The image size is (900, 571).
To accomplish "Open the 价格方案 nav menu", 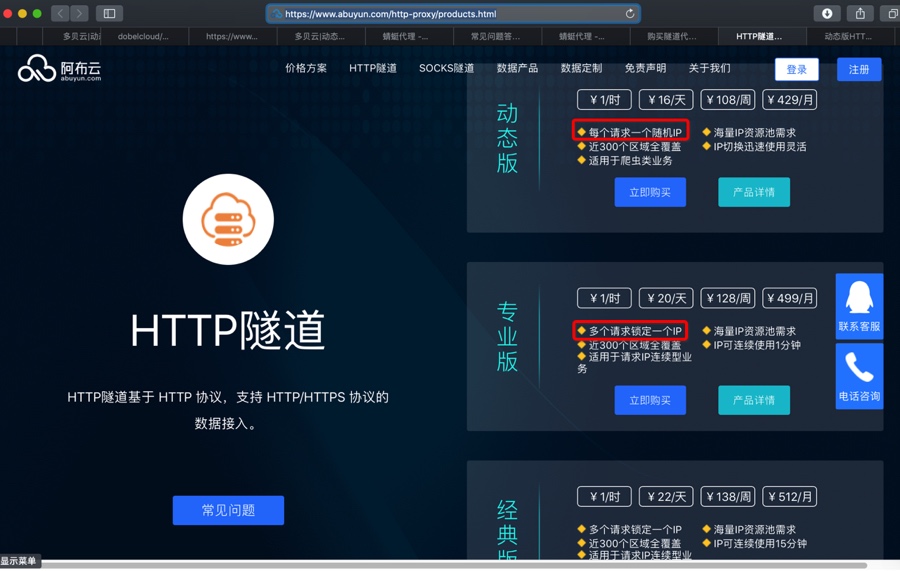I will [x=306, y=68].
